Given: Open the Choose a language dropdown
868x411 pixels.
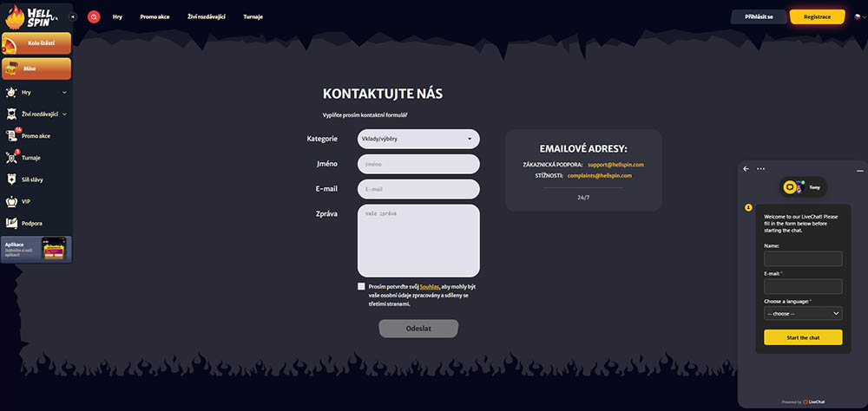Looking at the screenshot, I should (803, 314).
